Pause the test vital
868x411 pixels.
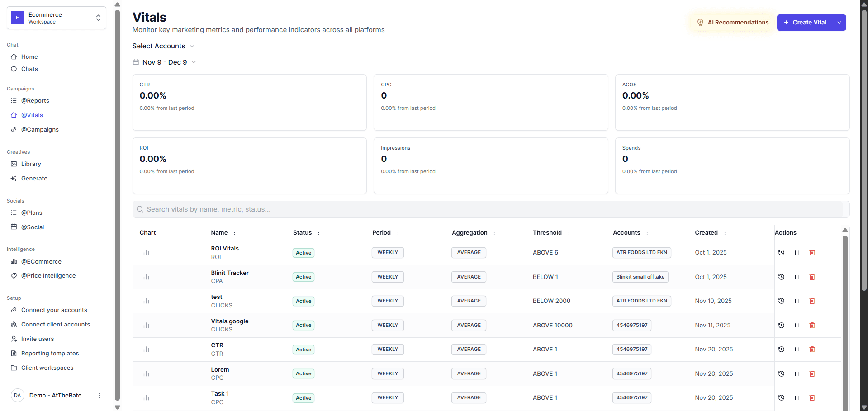pyautogui.click(x=797, y=301)
